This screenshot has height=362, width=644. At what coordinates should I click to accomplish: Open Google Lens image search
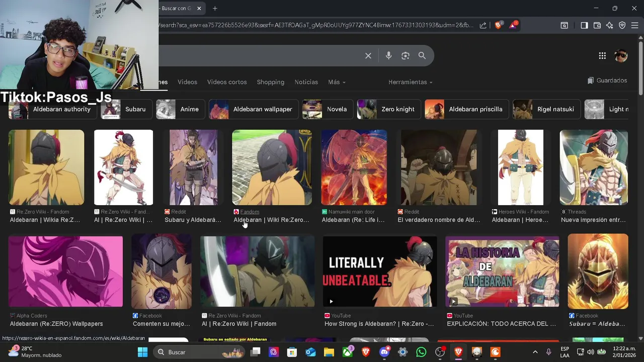406,56
